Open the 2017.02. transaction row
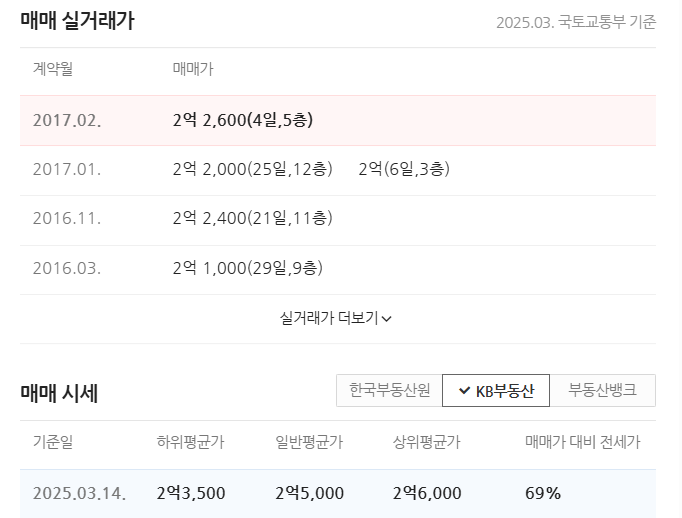 pos(338,120)
